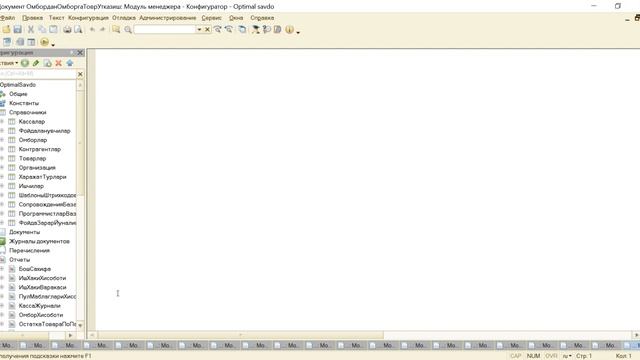Open dropdown arrow next to debug play icon

[x=53, y=44]
